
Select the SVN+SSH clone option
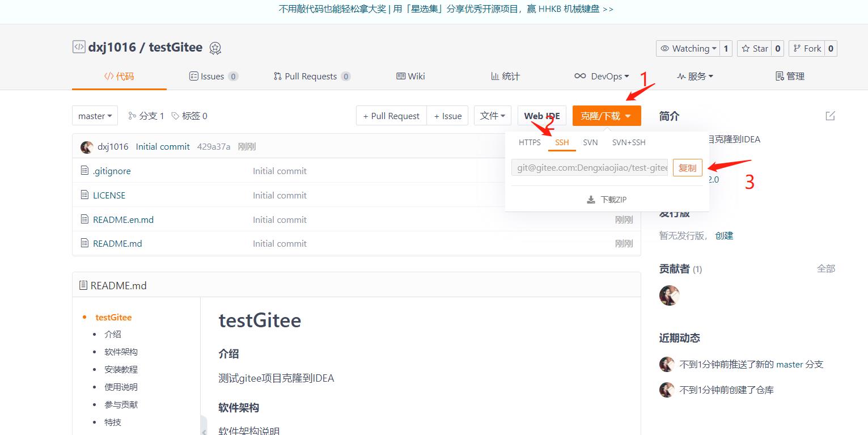click(x=629, y=142)
